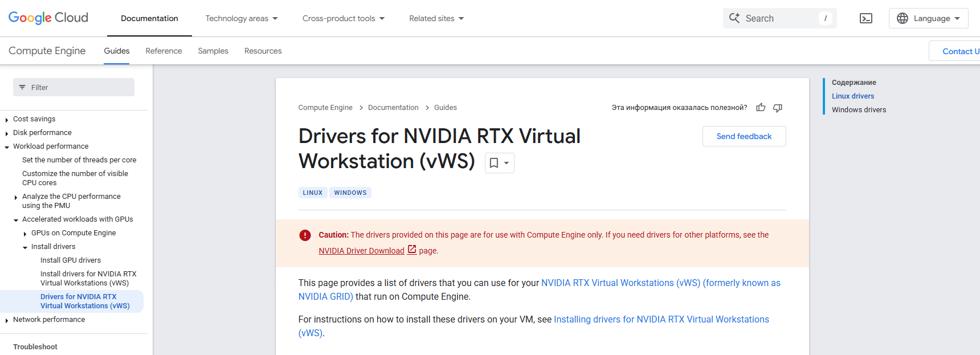
Task: Select the Documentation tab
Action: [149, 18]
